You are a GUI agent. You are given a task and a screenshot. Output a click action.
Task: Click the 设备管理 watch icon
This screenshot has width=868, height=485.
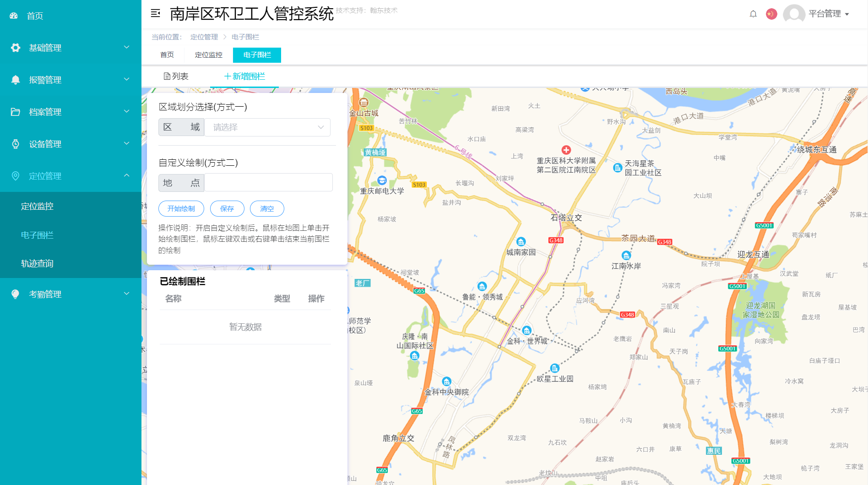[16, 144]
